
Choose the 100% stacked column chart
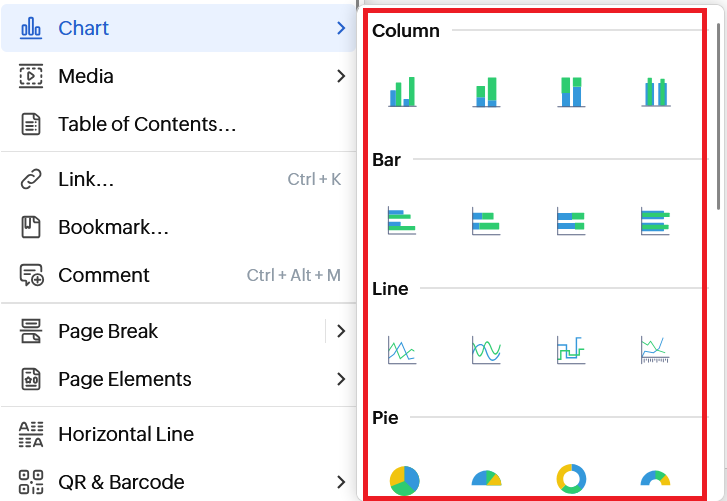(x=571, y=92)
